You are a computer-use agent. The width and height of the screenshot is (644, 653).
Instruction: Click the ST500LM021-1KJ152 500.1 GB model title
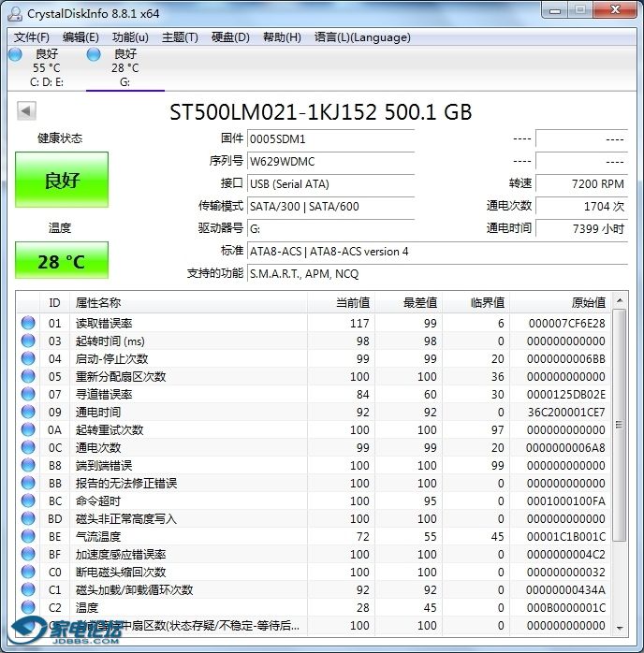[x=321, y=111]
